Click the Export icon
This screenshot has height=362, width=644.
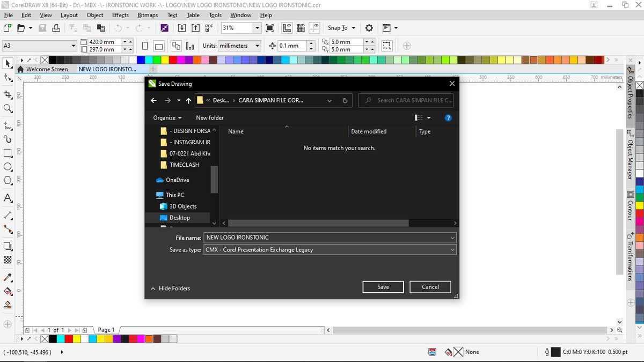point(195,28)
